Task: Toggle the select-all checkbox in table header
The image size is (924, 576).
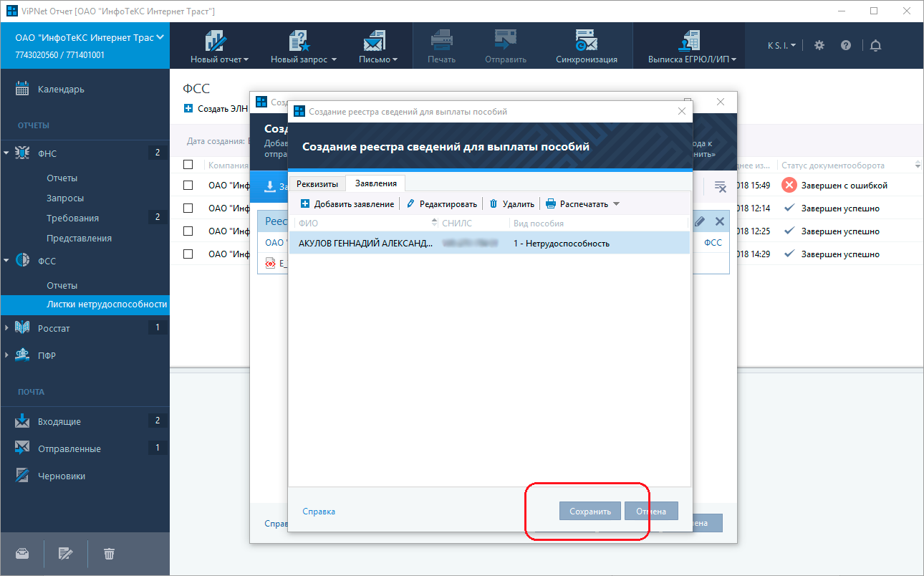Action: click(188, 165)
